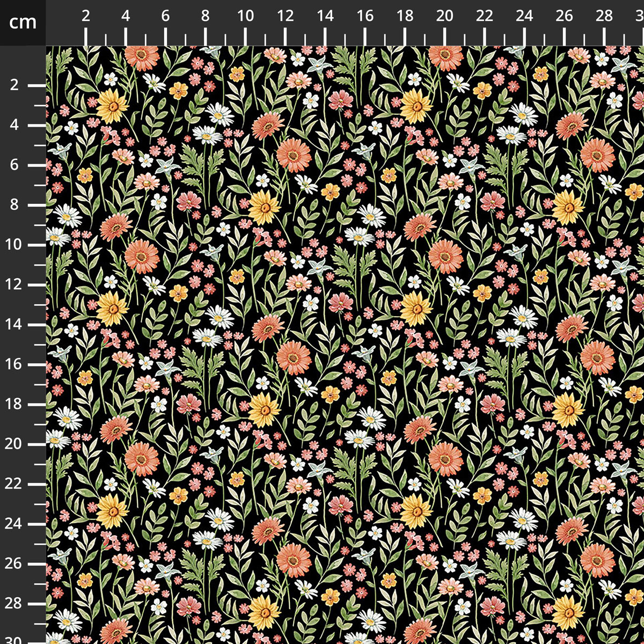Pick the "28" label on the vertical ruler
644x644 pixels.
pyautogui.click(x=14, y=604)
